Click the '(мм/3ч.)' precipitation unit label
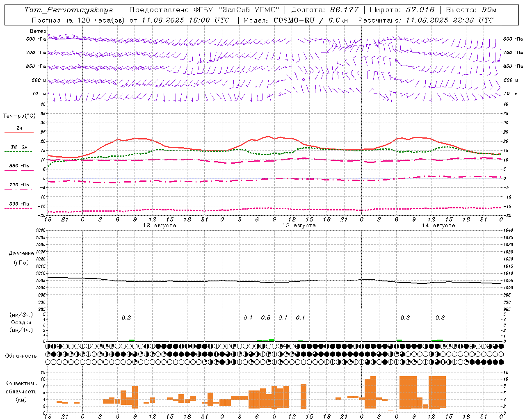 coord(21,315)
